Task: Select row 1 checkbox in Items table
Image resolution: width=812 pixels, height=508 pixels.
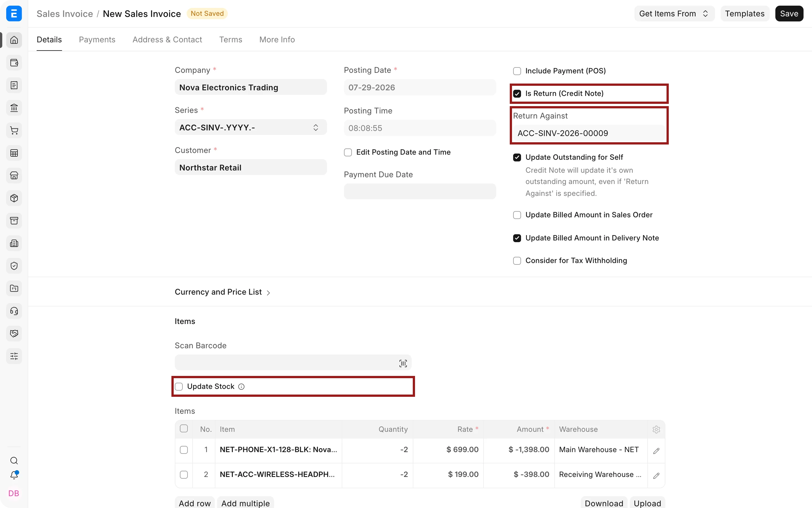Action: coord(184,450)
